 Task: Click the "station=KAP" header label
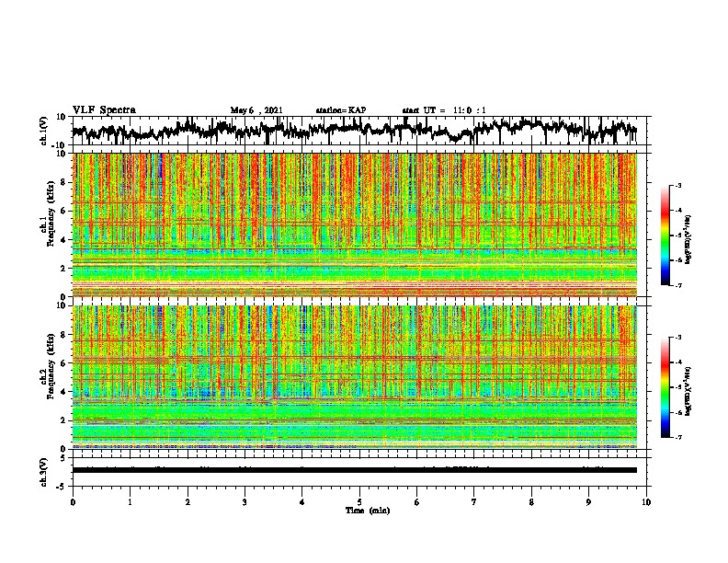coord(341,110)
